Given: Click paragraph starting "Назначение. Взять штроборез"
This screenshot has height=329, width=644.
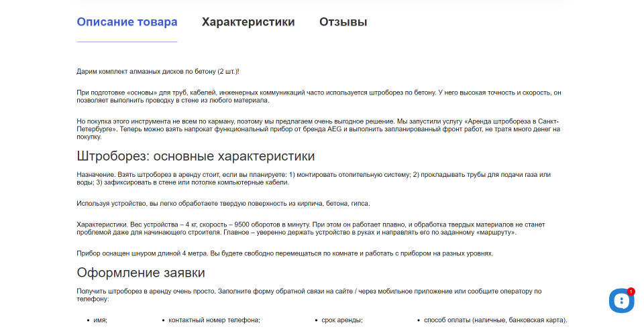Looking at the screenshot, I should tap(314, 178).
